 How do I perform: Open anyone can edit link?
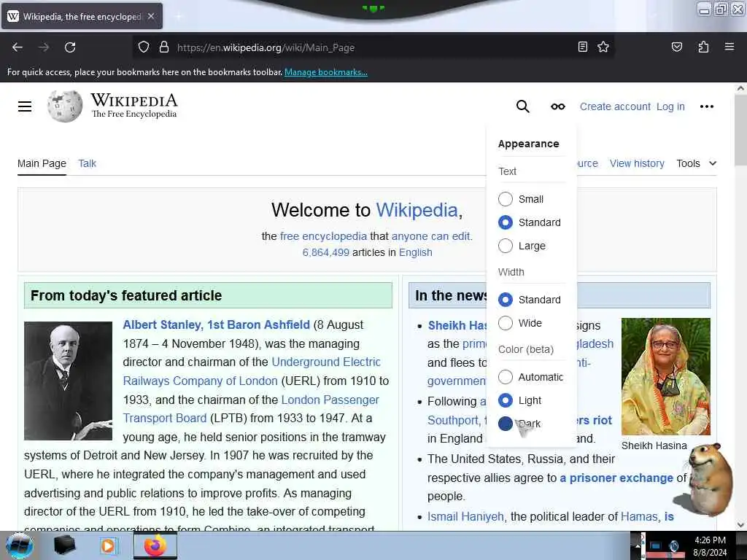coord(430,236)
